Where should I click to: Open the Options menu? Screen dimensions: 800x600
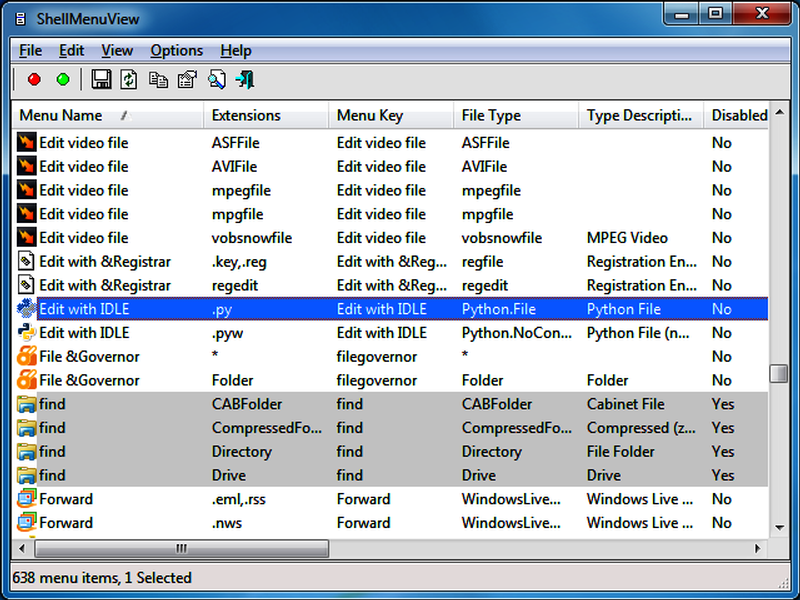coord(176,50)
